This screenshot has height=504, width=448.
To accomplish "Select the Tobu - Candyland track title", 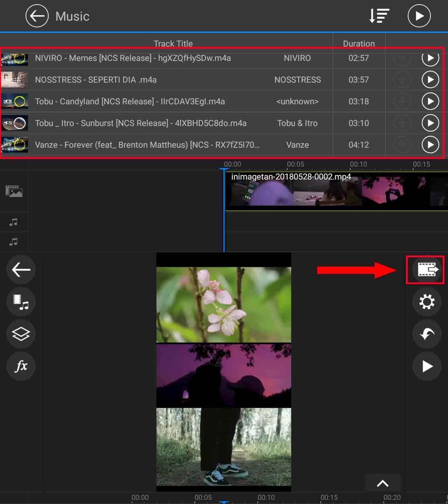I will coord(130,101).
